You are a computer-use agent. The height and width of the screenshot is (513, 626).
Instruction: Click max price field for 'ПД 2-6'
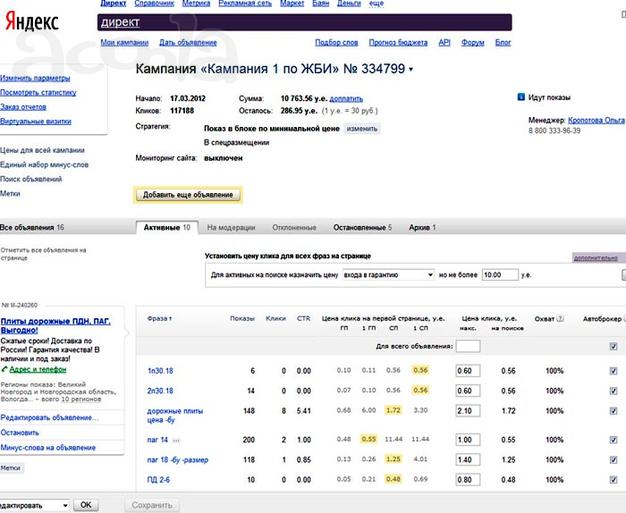click(x=468, y=479)
